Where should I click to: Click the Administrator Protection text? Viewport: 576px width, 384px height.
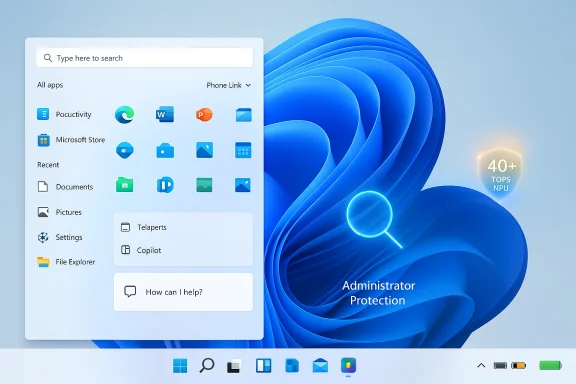[378, 293]
